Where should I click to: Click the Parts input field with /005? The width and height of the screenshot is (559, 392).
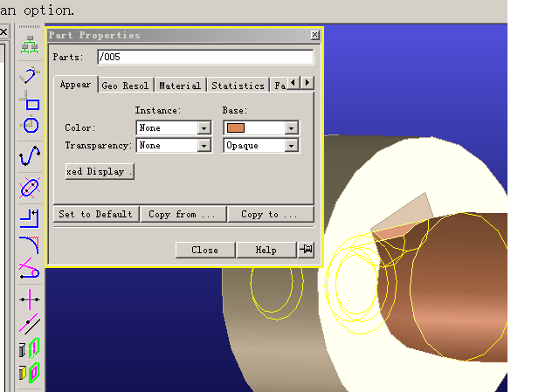point(205,57)
